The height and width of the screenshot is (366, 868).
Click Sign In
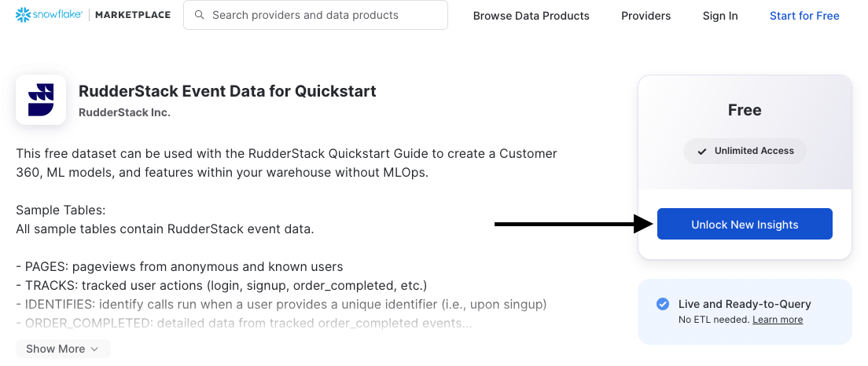click(x=720, y=16)
